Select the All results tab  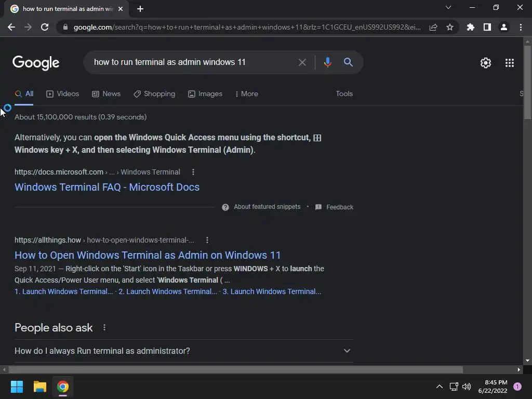click(x=24, y=94)
